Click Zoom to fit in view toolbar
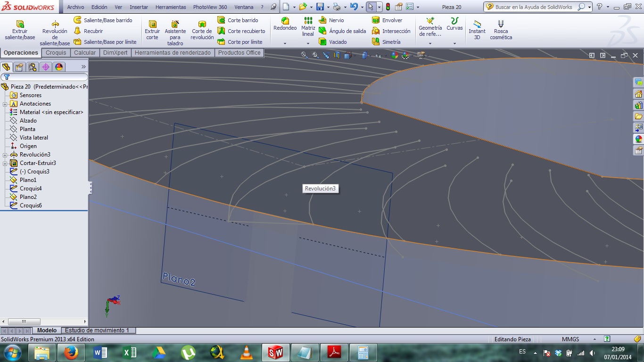644x362 pixels. pos(304,55)
